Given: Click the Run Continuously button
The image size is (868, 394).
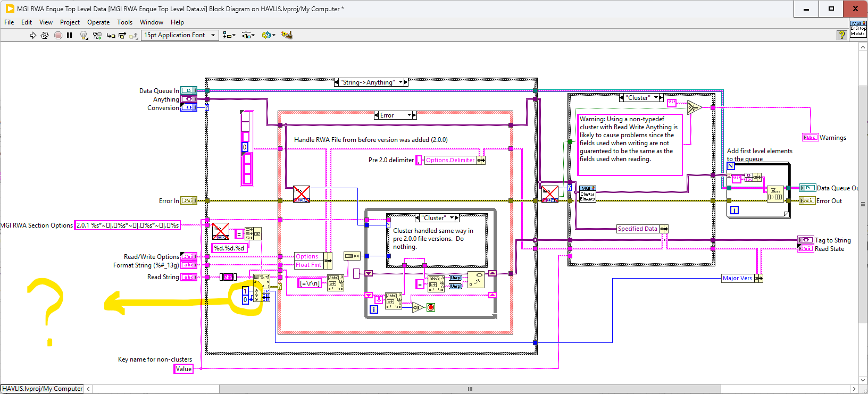Looking at the screenshot, I should pos(45,35).
